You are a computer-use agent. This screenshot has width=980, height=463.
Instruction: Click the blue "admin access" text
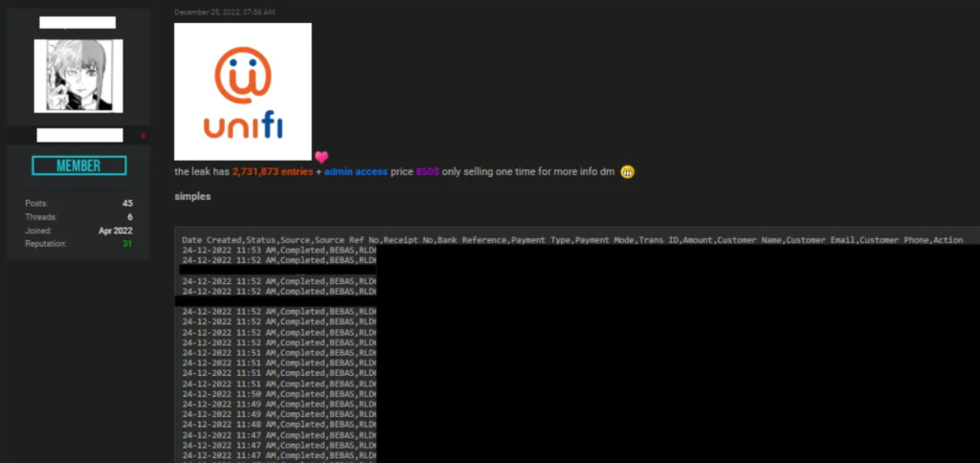(355, 172)
